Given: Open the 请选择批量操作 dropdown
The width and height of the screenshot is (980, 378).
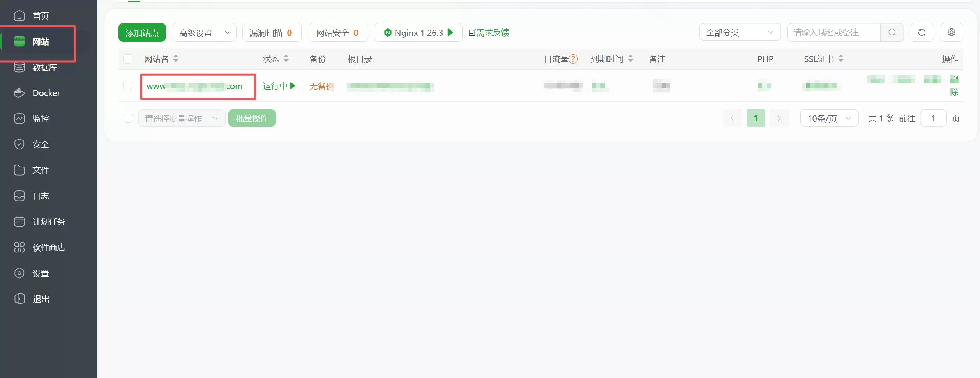Looking at the screenshot, I should [x=182, y=118].
